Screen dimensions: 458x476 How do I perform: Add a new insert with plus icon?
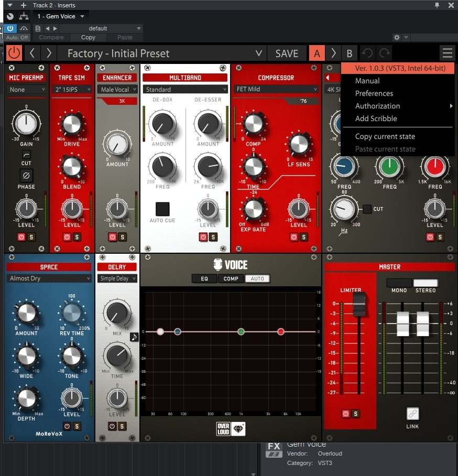pyautogui.click(x=24, y=5)
